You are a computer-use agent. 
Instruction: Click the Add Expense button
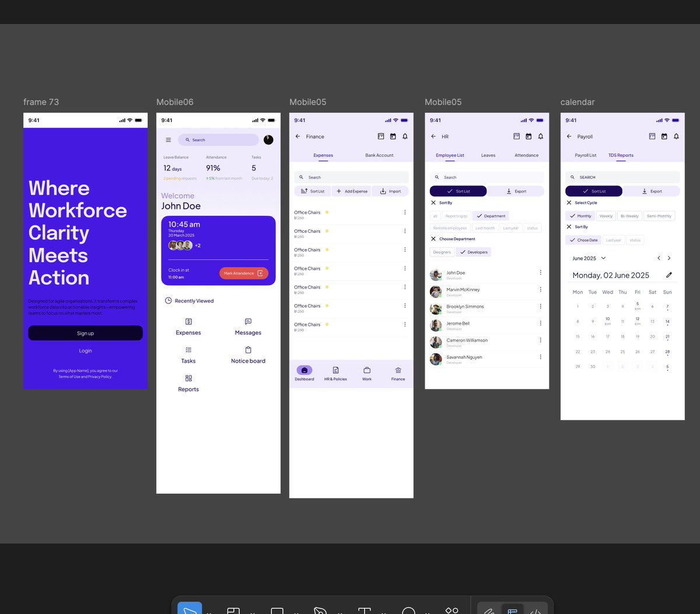(x=352, y=191)
